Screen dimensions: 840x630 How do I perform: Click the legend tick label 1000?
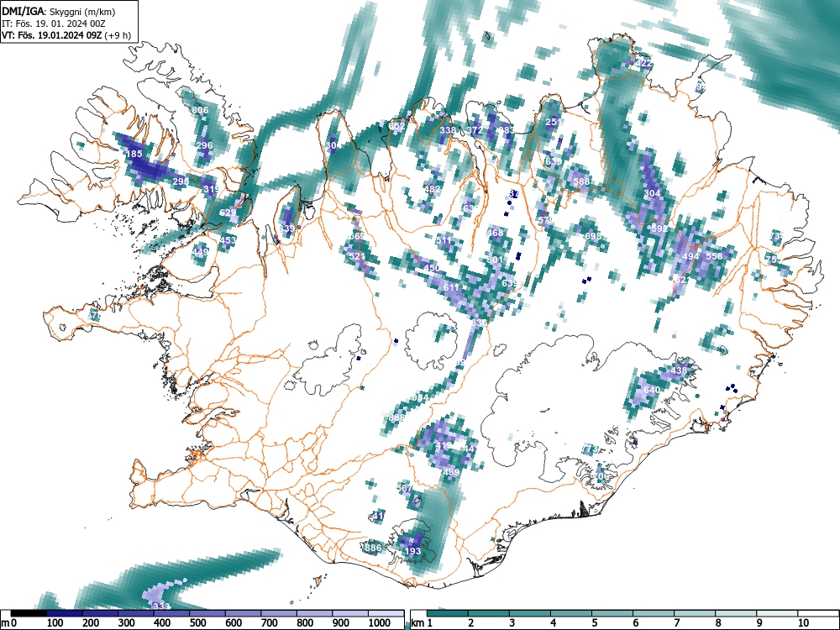380,622
